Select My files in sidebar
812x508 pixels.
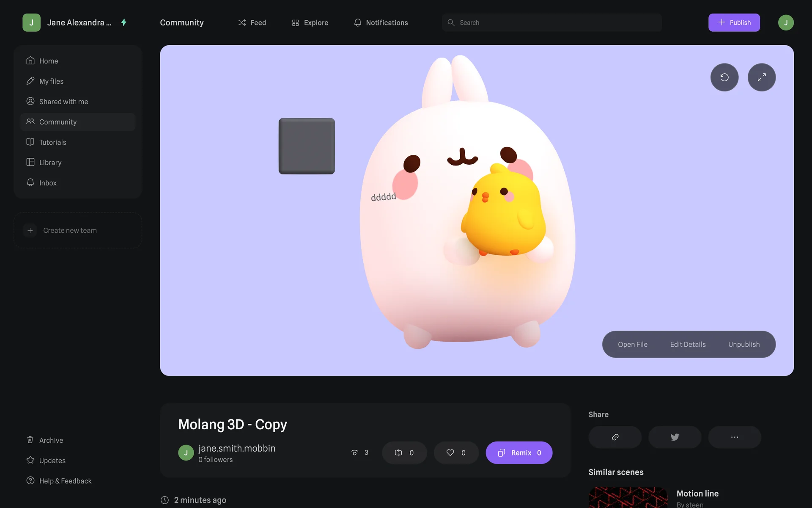pyautogui.click(x=51, y=81)
